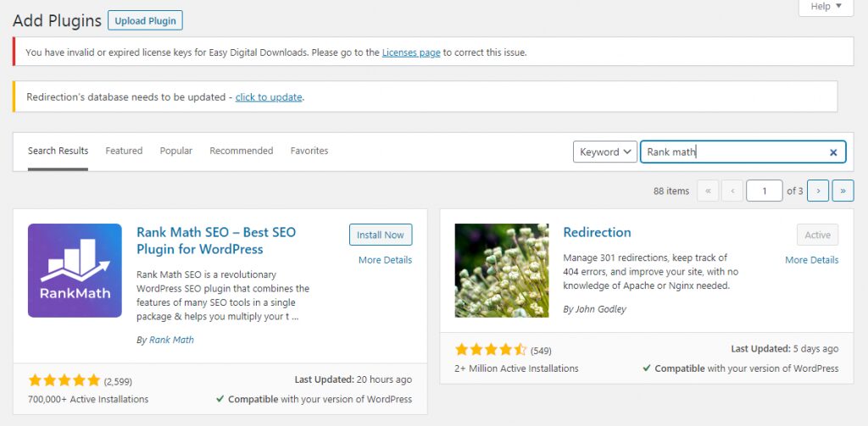Image resolution: width=868 pixels, height=426 pixels.
Task: Clear the plugin search field with the X
Action: [833, 152]
